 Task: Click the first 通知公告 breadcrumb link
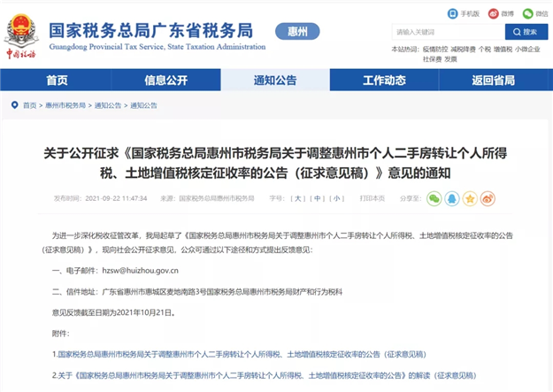point(108,105)
